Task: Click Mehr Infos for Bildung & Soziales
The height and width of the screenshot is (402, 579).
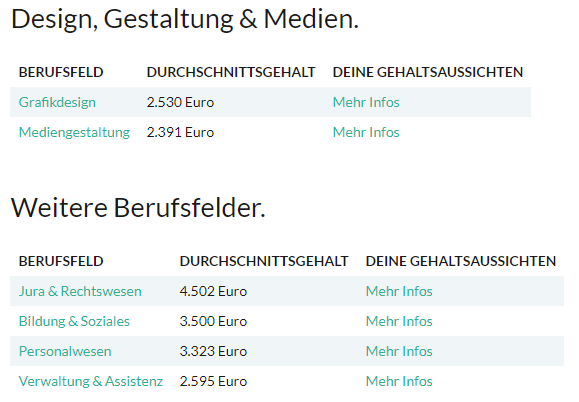Action: tap(399, 321)
